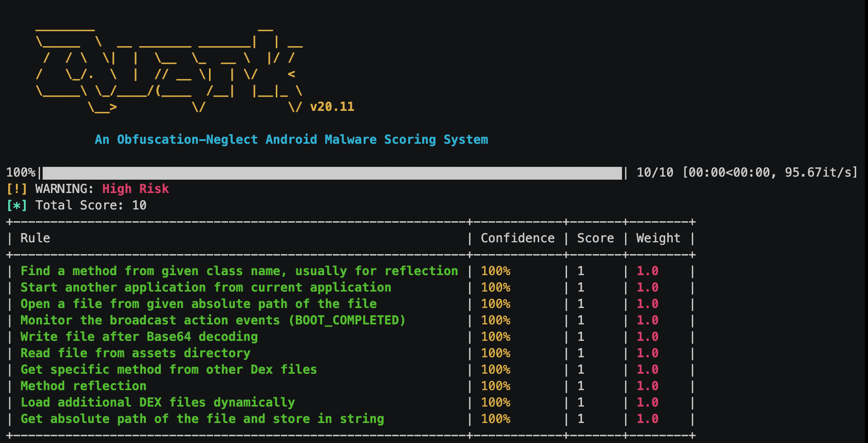Select the Load additional DEX files rule

(x=158, y=402)
